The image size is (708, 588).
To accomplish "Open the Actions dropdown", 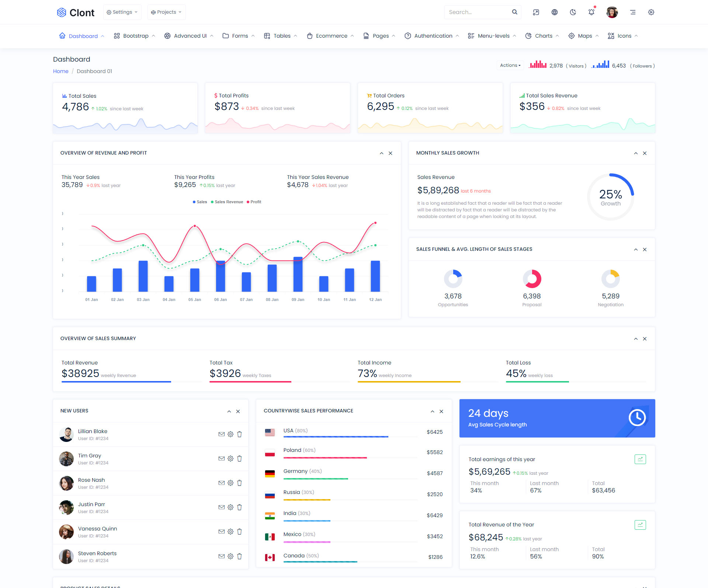I will (x=510, y=65).
